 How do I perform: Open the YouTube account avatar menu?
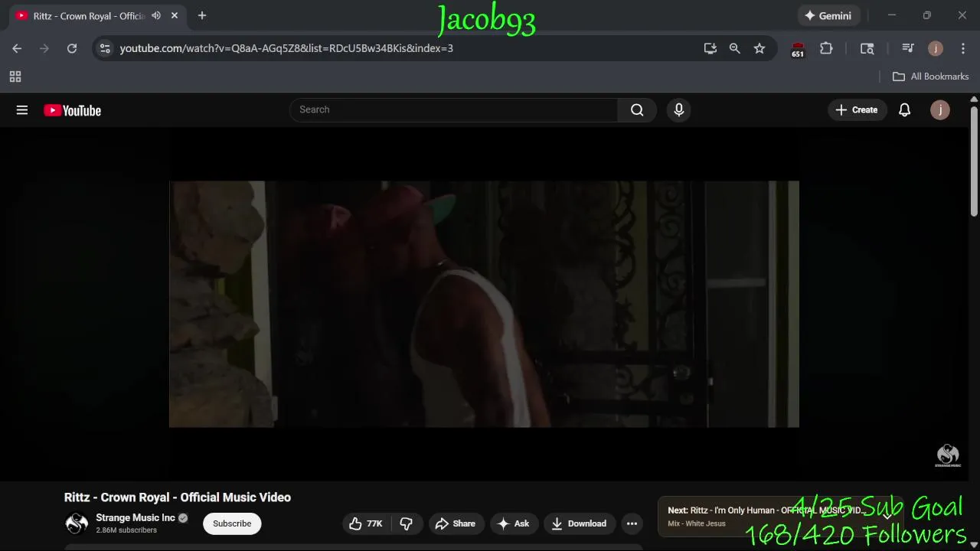pos(940,110)
